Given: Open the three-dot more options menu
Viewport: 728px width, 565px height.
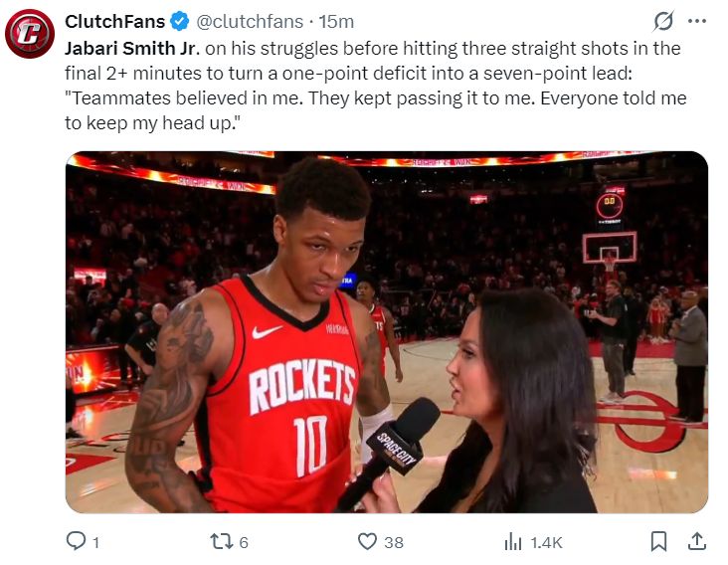Looking at the screenshot, I should 697,21.
